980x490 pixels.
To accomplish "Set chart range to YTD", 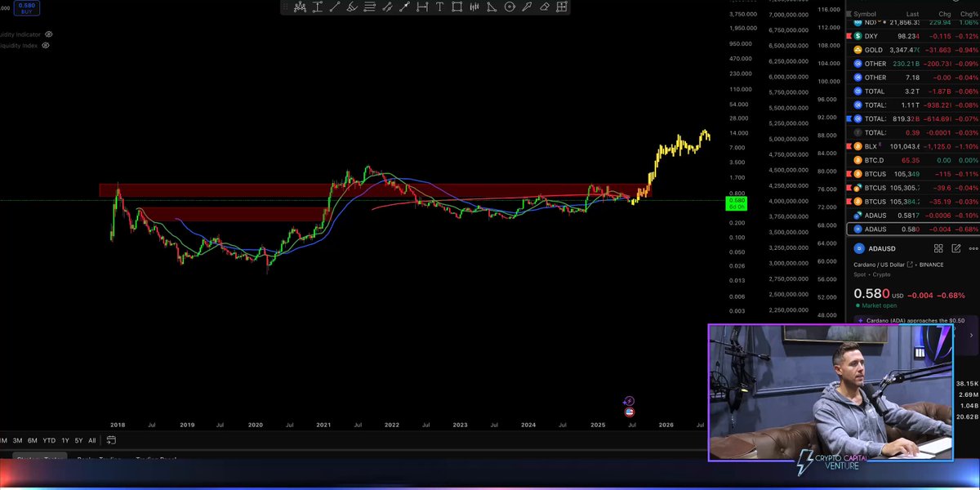I will pos(49,440).
